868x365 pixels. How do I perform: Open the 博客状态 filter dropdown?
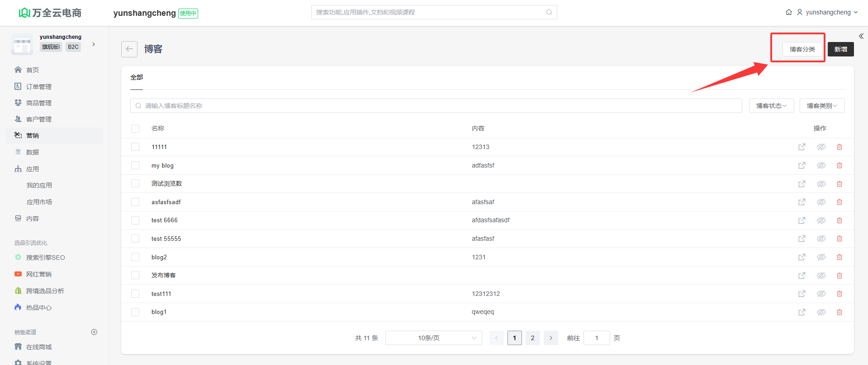pos(771,106)
